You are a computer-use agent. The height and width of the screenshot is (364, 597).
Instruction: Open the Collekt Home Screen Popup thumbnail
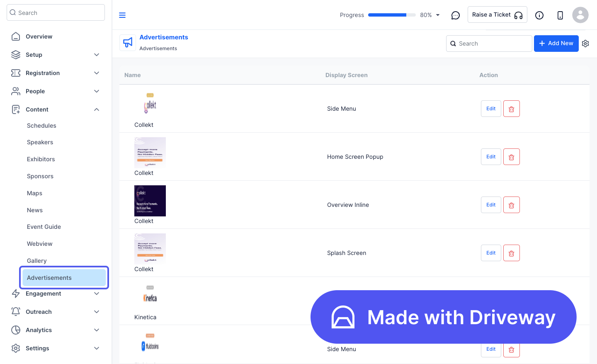point(150,153)
